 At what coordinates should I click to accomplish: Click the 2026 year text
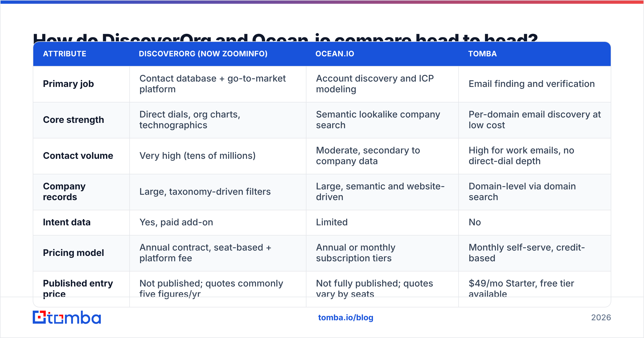(601, 318)
